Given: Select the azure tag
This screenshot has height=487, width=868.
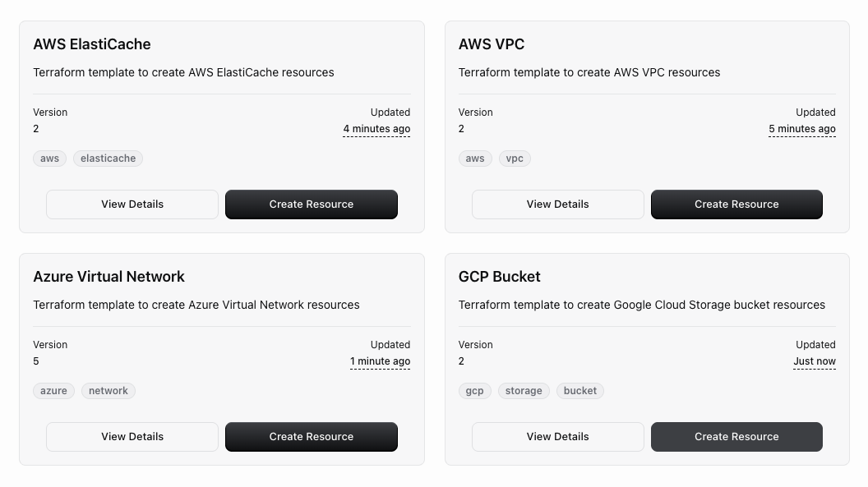Looking at the screenshot, I should point(53,391).
